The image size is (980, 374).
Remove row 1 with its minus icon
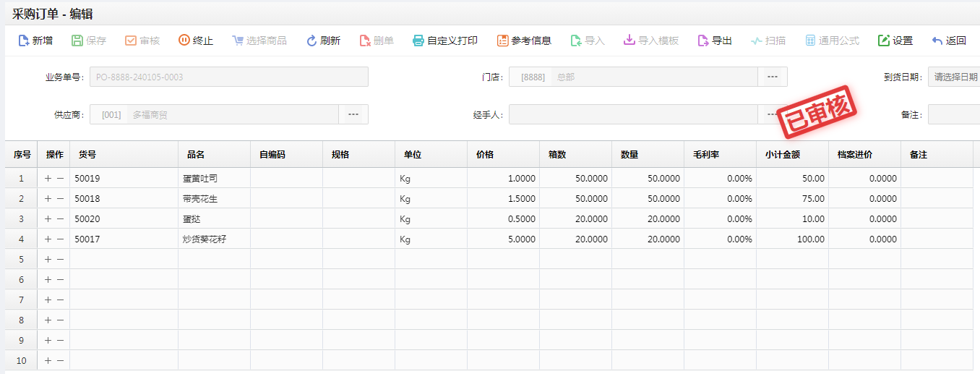click(60, 178)
